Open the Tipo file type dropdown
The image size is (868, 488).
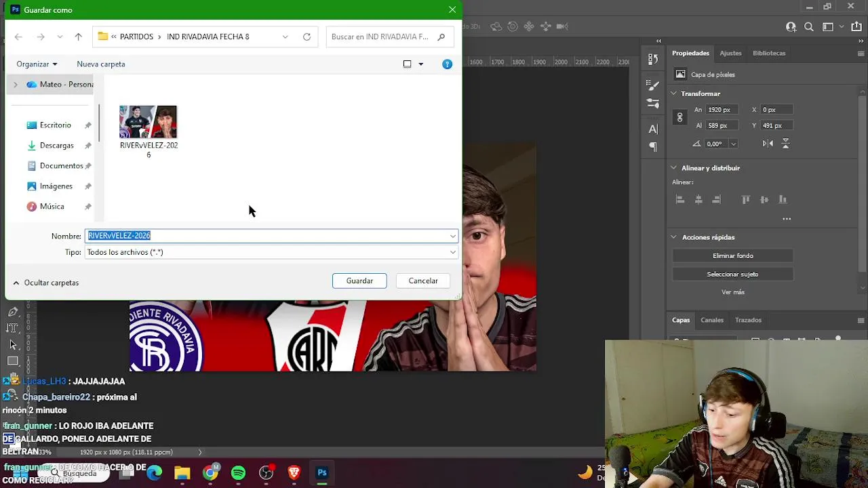453,252
